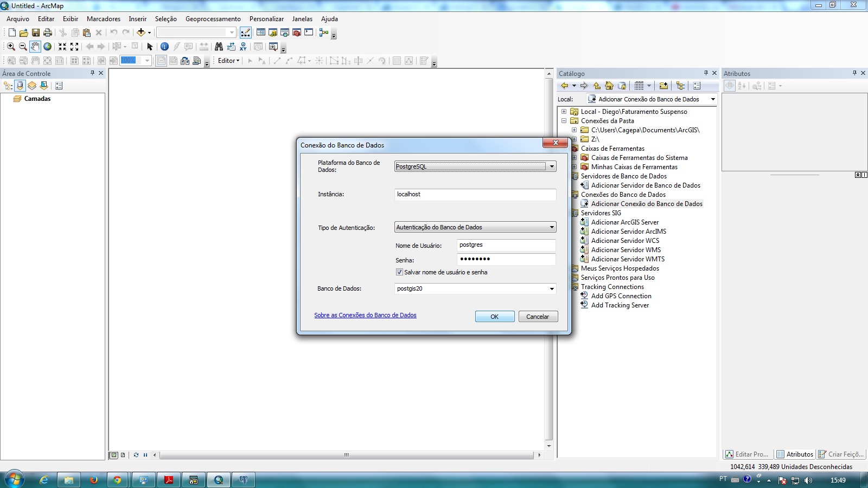This screenshot has width=868, height=488.
Task: Toggle the Catálogo tree view icon
Action: (x=680, y=86)
